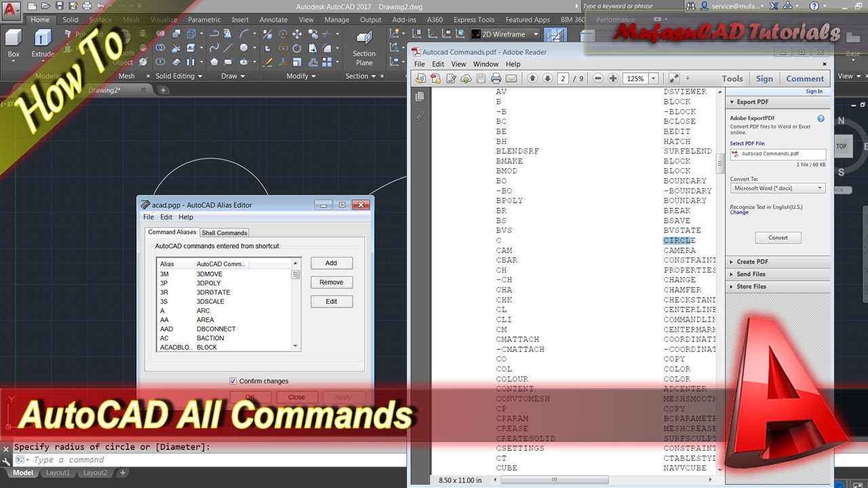Screen dimensions: 868x488
Task: Select the Move tool in Modify panel
Action: point(297,34)
